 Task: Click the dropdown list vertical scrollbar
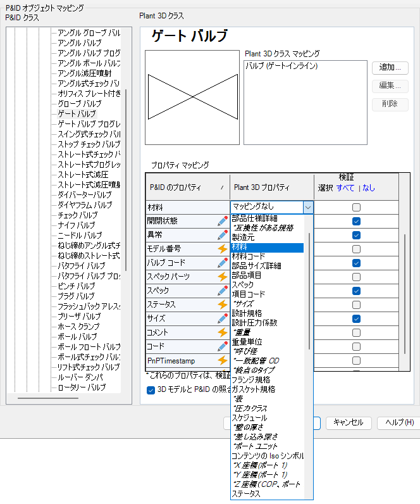[309, 291]
